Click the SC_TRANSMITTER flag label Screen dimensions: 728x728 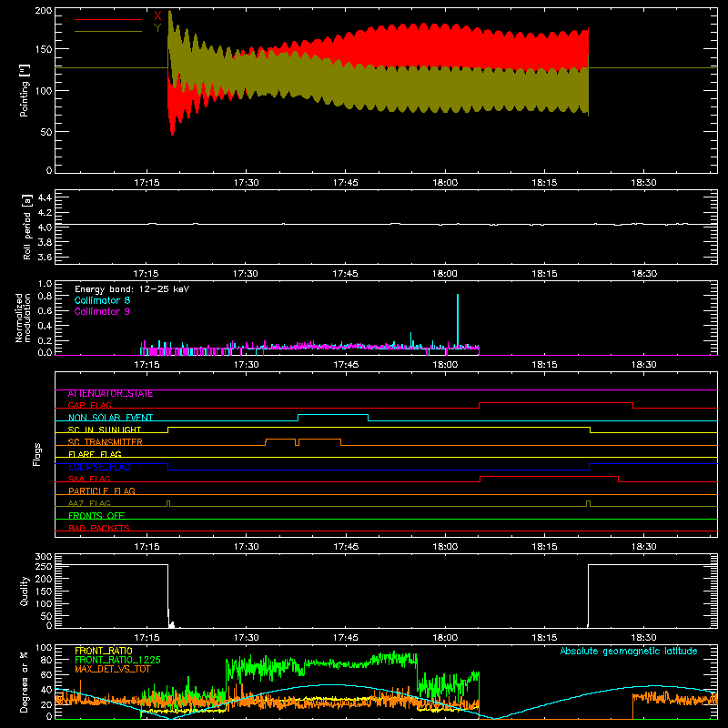(106, 442)
